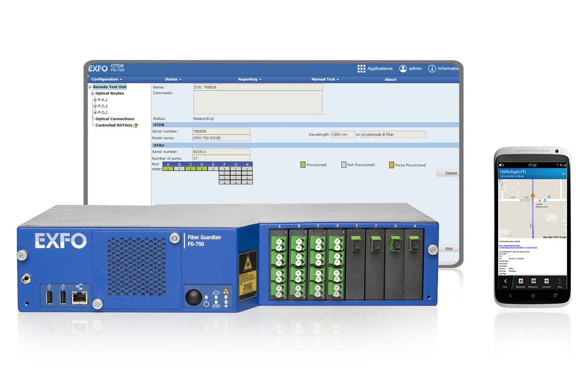The height and width of the screenshot is (379, 588).
Task: Tap the Android recent apps key
Action: coord(555,296)
